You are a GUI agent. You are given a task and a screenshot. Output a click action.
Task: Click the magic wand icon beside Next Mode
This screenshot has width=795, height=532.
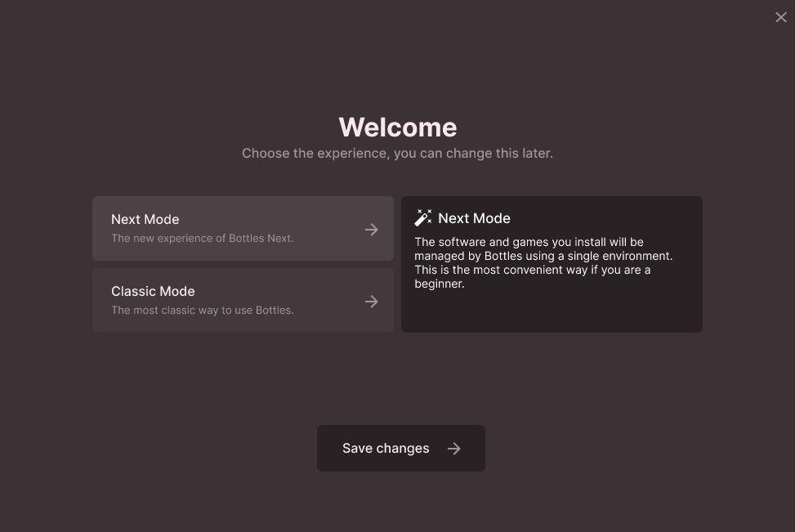[x=422, y=217]
